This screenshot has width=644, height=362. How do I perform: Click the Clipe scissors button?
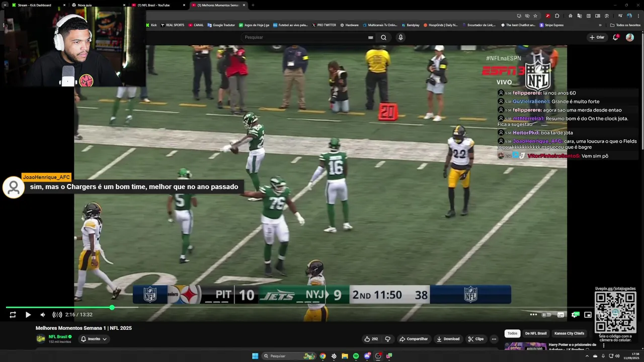point(476,339)
